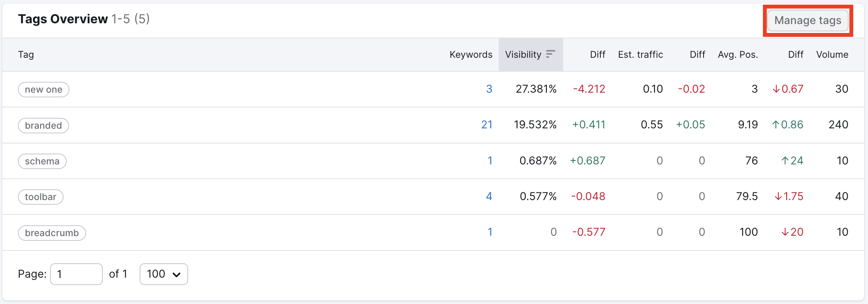The height and width of the screenshot is (304, 868).
Task: Sort by the Volume column header
Action: 832,55
